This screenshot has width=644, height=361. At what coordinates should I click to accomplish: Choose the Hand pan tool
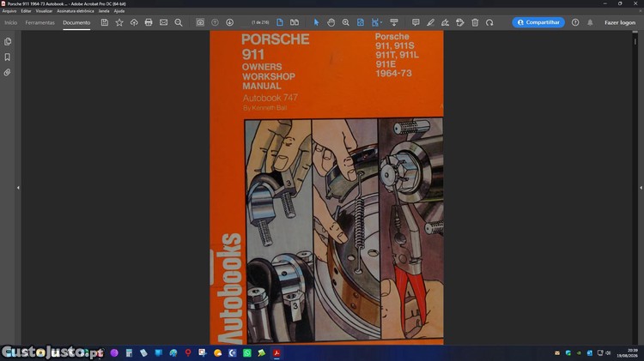tap(331, 22)
